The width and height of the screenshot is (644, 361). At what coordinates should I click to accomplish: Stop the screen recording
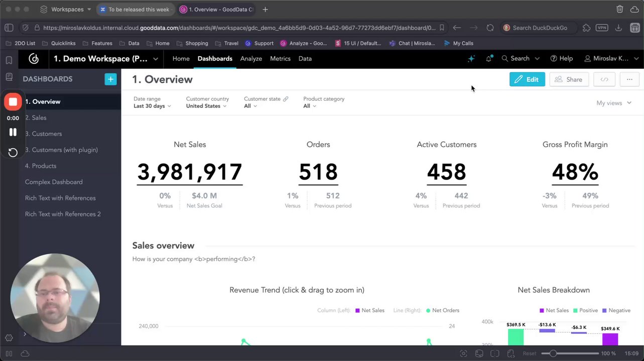click(x=13, y=102)
